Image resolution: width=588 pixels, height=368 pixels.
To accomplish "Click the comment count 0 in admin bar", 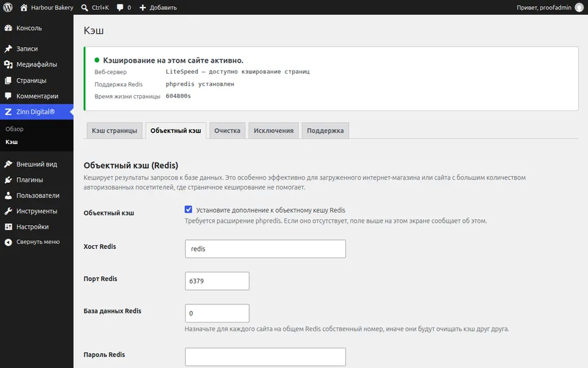I will coord(129,7).
